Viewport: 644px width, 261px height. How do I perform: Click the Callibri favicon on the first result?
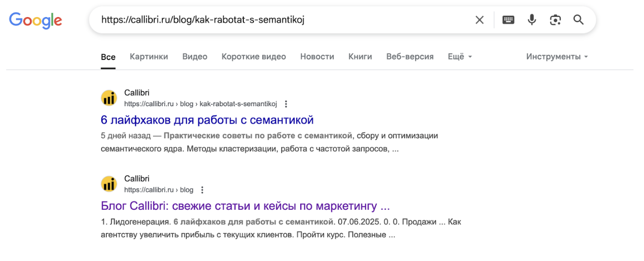click(x=109, y=98)
